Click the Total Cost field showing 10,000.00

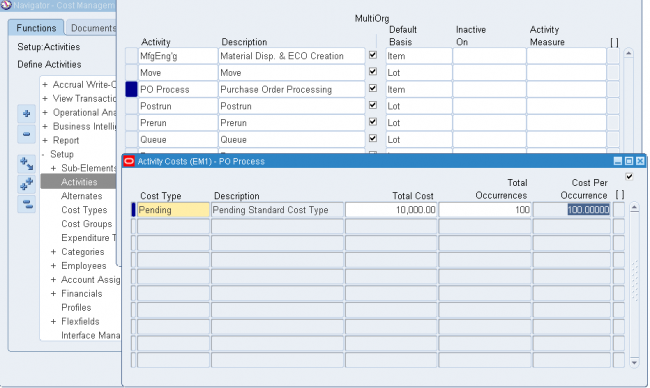point(391,210)
